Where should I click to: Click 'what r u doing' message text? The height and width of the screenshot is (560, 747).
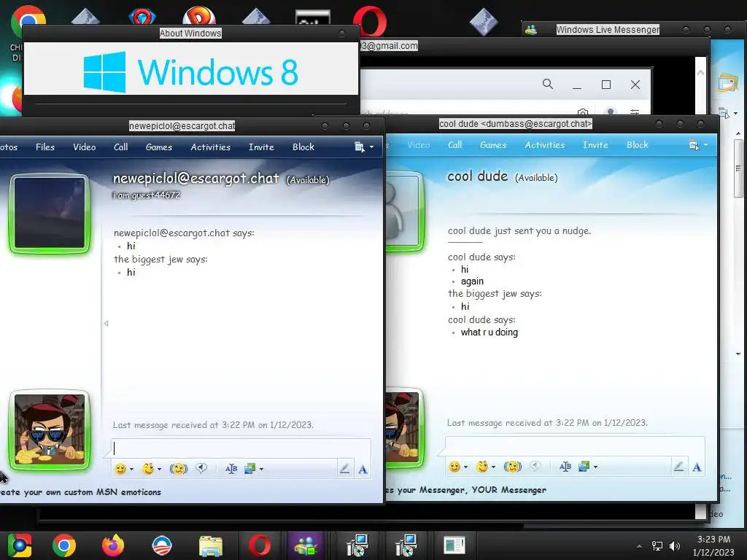point(489,332)
